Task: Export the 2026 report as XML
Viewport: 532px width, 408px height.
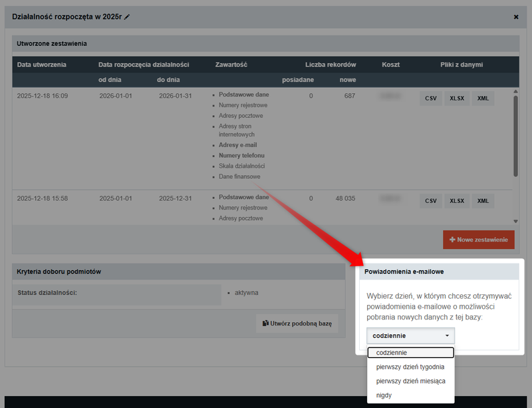Action: click(x=481, y=98)
